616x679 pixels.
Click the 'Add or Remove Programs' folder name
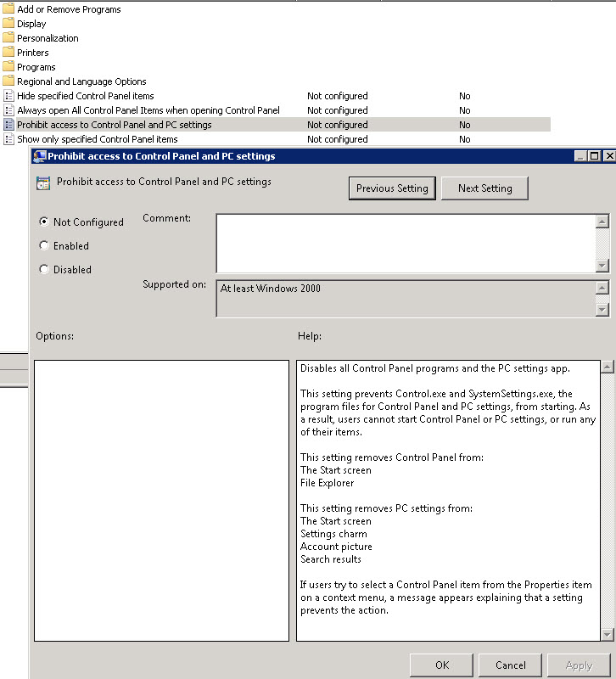tap(69, 9)
